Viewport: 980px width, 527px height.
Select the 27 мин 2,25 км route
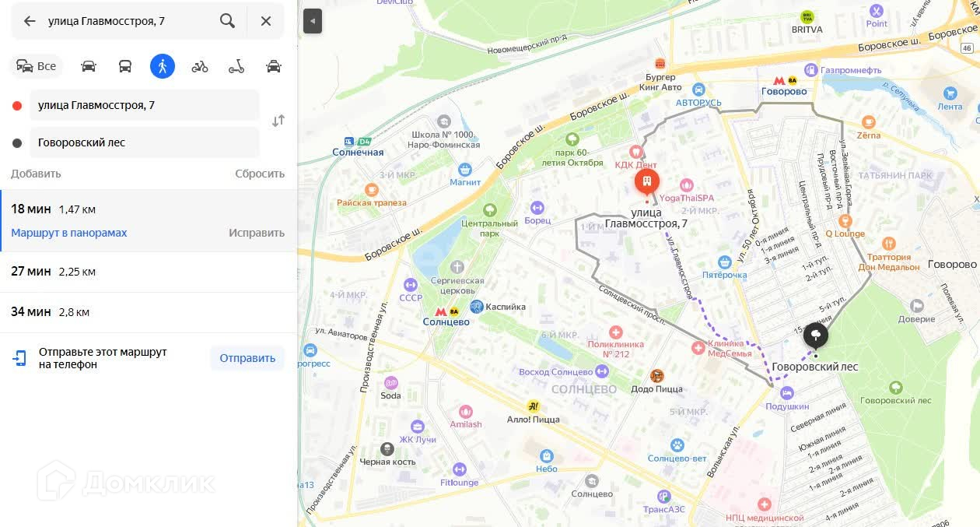[x=149, y=272]
